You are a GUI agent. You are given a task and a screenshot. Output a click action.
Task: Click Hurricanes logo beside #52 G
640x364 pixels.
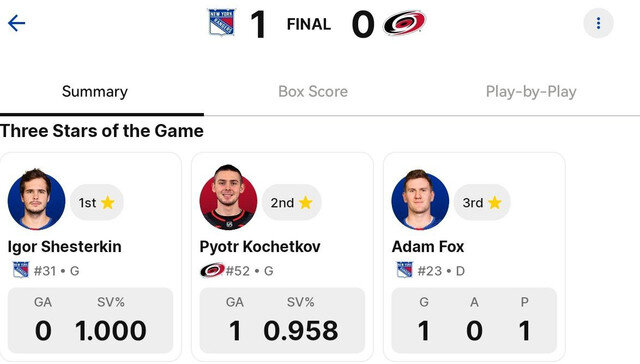[212, 270]
